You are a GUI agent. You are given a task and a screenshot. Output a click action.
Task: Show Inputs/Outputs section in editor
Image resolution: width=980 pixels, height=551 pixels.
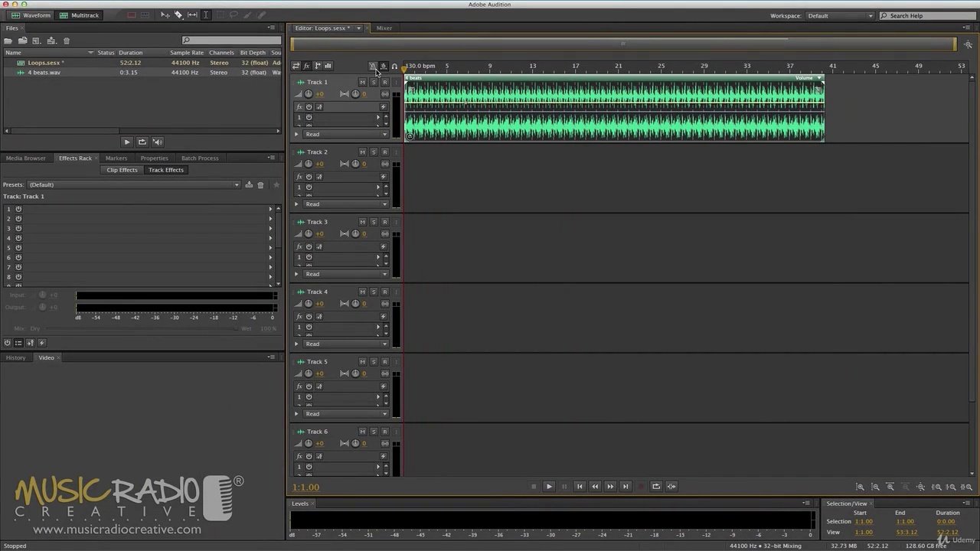pyautogui.click(x=296, y=66)
